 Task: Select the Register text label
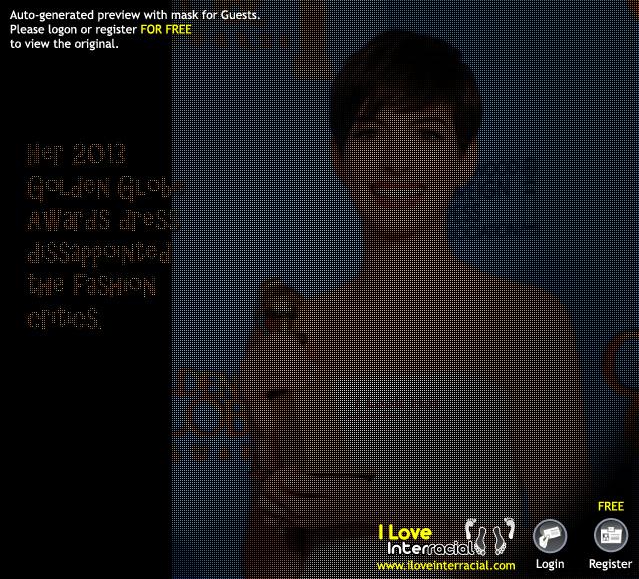tap(610, 564)
